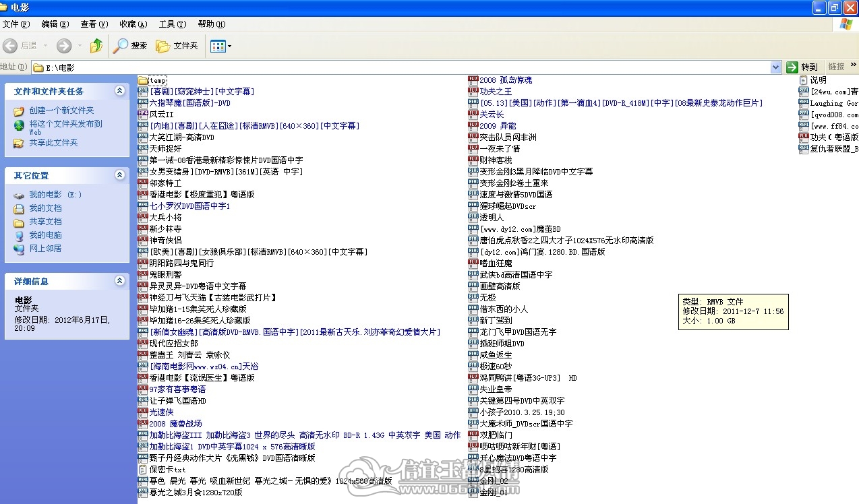
Task: Open 我的电影 (E:) location
Action: click(x=55, y=195)
